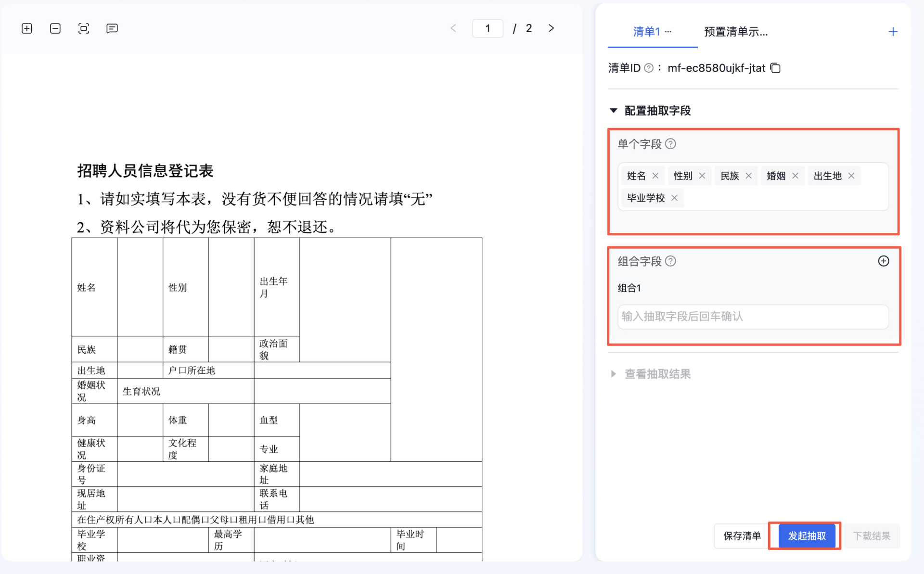Viewport: 924px width, 574px height.
Task: Click the 籍贯 table cell
Action: pos(186,349)
